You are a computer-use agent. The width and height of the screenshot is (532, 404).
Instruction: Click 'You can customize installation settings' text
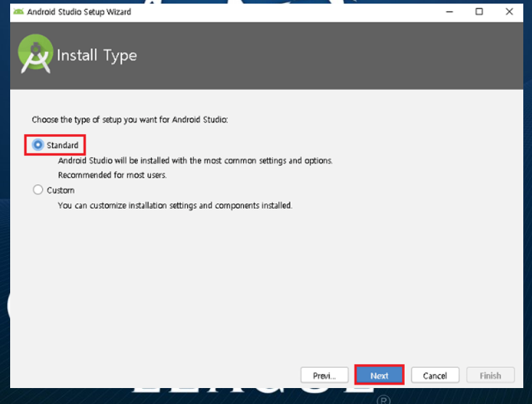(175, 205)
